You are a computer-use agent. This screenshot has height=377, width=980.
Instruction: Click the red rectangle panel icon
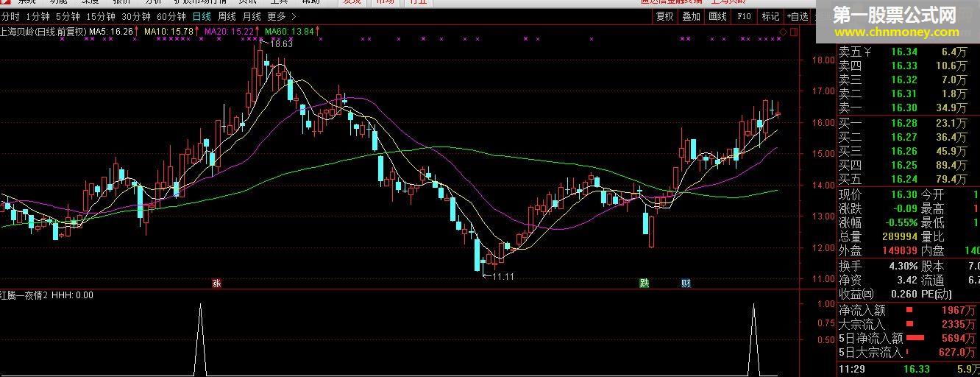794,32
